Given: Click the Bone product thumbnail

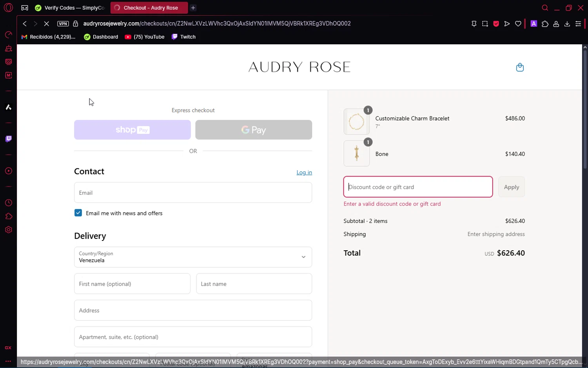Looking at the screenshot, I should [x=356, y=153].
